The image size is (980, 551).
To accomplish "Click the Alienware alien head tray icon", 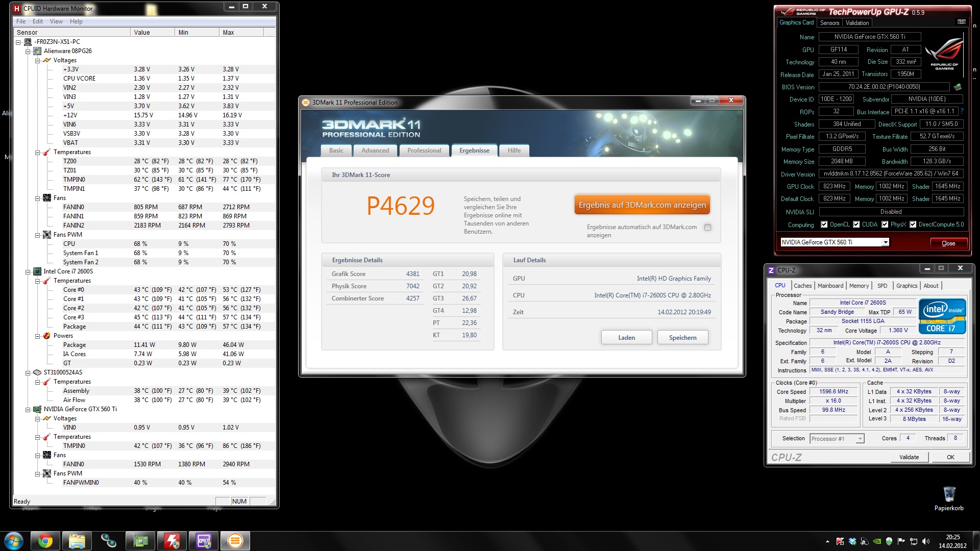I will (x=889, y=541).
